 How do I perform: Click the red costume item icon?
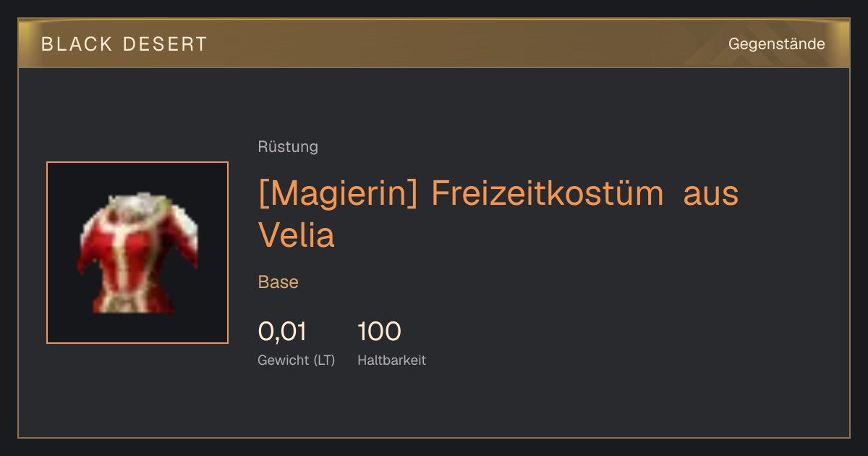pos(137,253)
